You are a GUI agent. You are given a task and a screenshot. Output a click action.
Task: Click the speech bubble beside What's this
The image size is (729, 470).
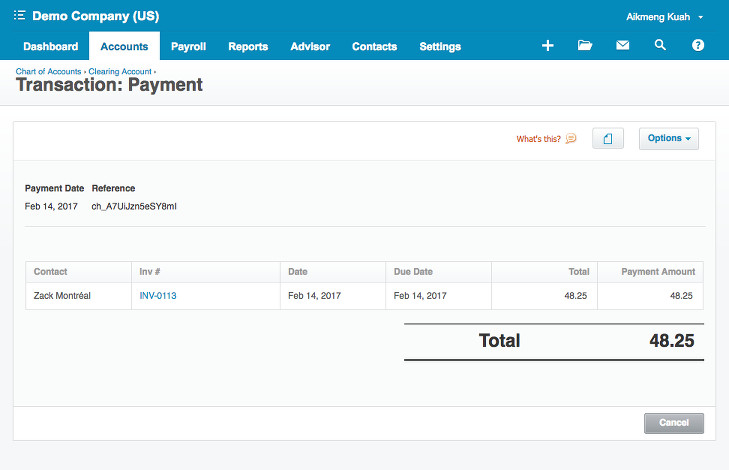coord(571,139)
